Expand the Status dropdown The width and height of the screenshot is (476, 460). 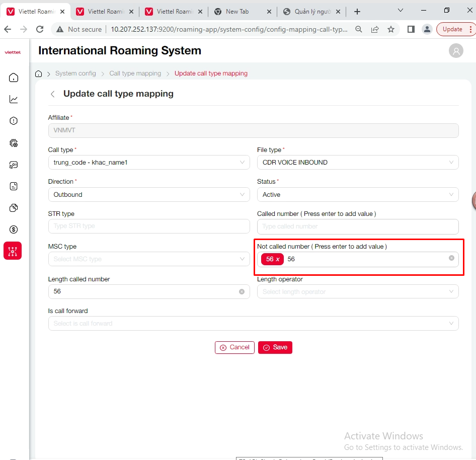click(x=358, y=195)
